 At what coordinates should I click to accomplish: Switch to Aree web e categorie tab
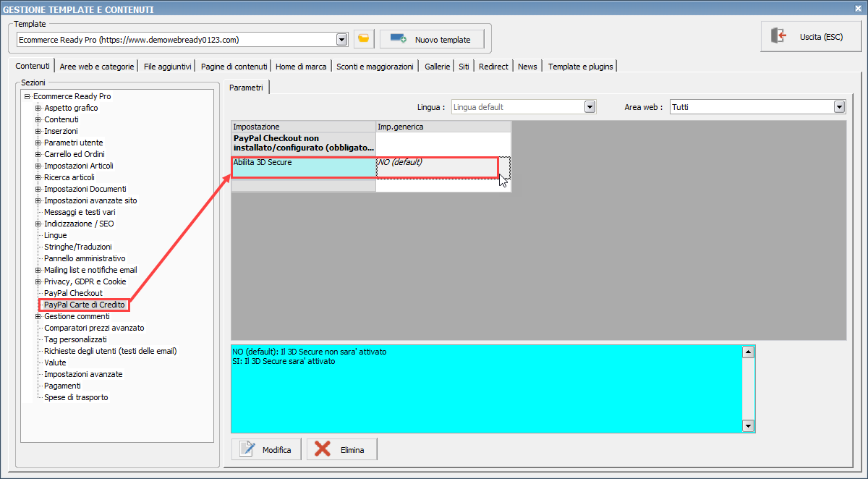(x=97, y=67)
